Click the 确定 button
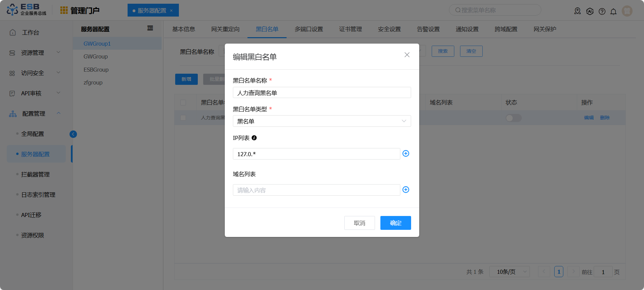 (395, 223)
